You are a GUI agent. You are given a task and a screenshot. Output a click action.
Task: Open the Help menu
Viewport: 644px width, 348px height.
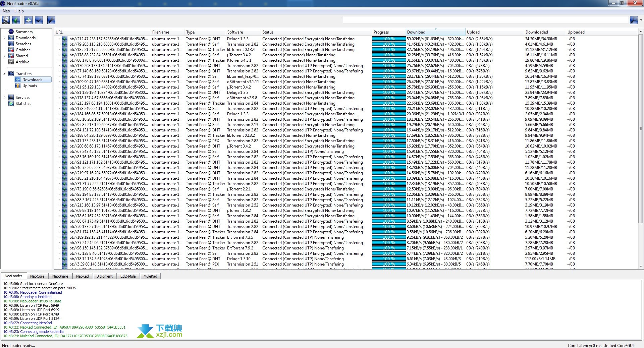(x=19, y=11)
